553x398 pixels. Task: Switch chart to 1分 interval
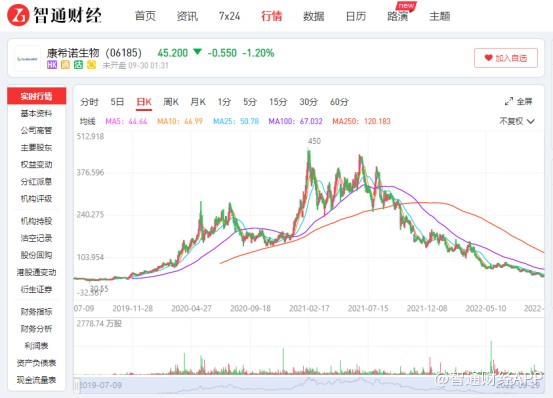pyautogui.click(x=224, y=102)
